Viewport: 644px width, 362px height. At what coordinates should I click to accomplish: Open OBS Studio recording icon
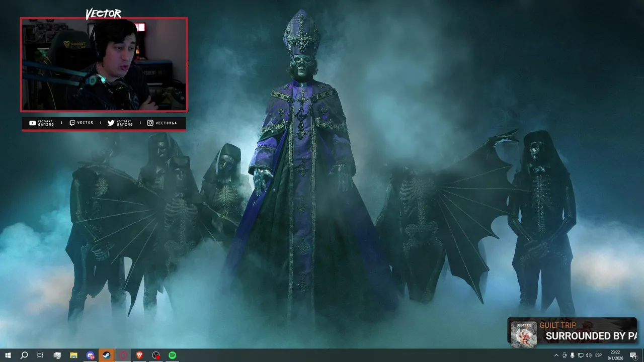point(156,355)
